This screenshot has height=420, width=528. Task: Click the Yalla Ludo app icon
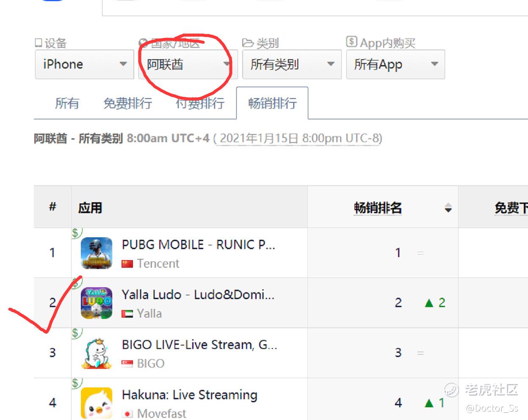[x=97, y=303]
